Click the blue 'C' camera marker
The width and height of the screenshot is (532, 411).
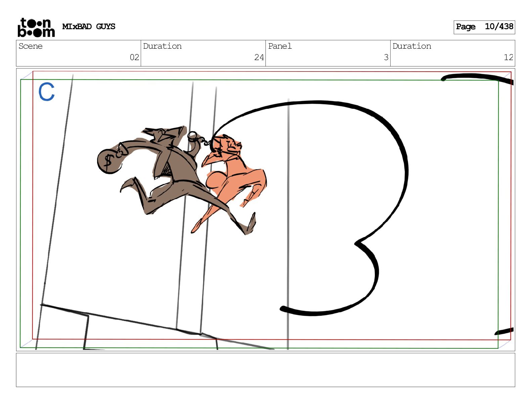[x=46, y=92]
